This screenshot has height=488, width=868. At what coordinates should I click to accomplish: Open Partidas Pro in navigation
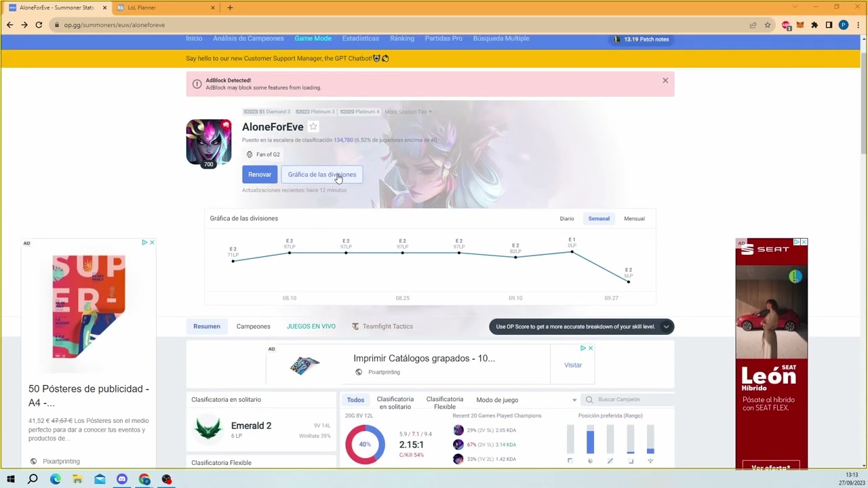pos(443,39)
